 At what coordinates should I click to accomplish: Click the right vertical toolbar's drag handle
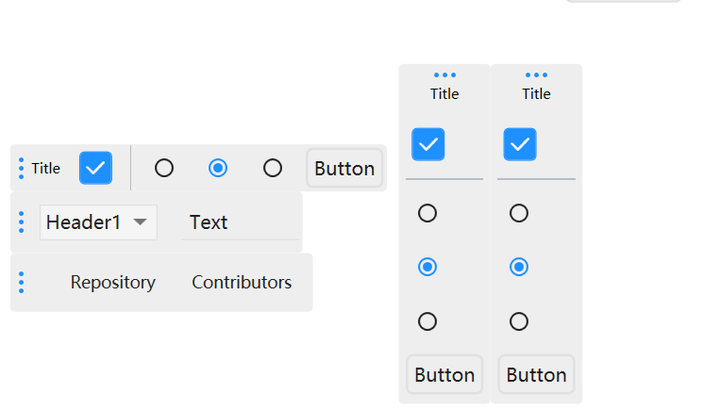(x=536, y=75)
